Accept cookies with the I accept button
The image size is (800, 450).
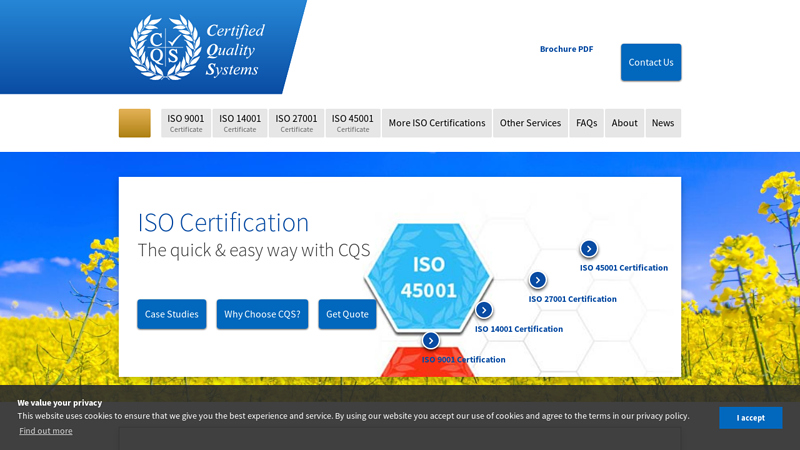pos(751,418)
